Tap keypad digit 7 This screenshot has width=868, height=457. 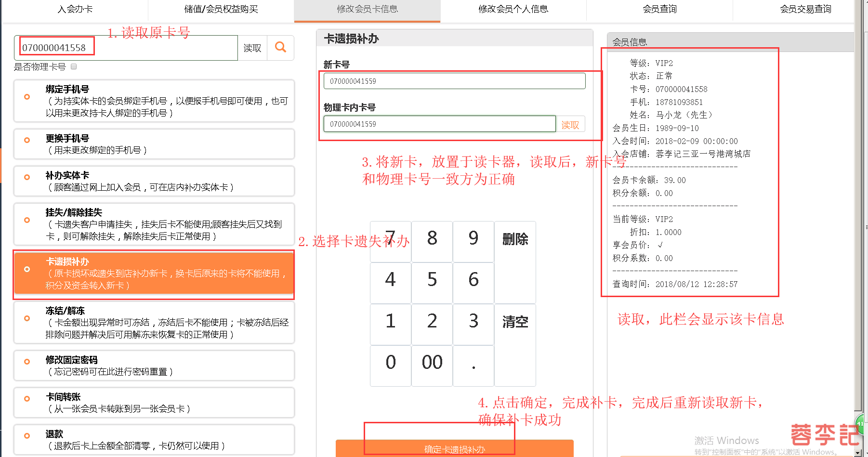(x=391, y=242)
